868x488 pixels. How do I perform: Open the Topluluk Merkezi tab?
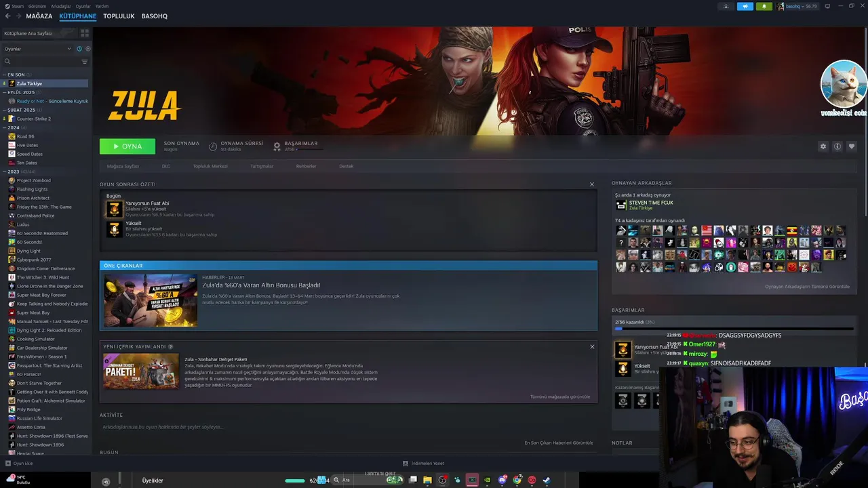pyautogui.click(x=210, y=166)
